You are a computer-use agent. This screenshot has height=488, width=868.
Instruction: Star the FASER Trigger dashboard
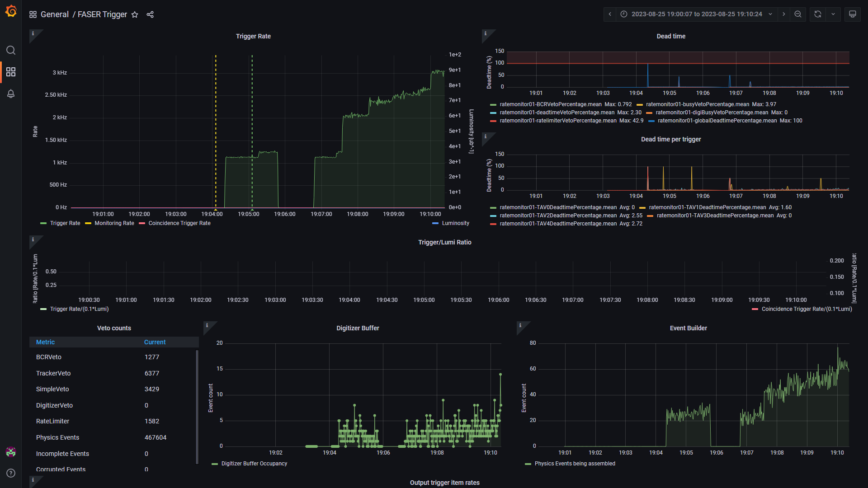click(x=134, y=14)
